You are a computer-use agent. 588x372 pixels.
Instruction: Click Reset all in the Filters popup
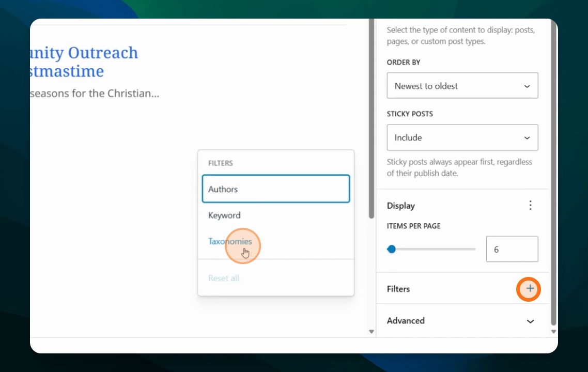tap(224, 278)
